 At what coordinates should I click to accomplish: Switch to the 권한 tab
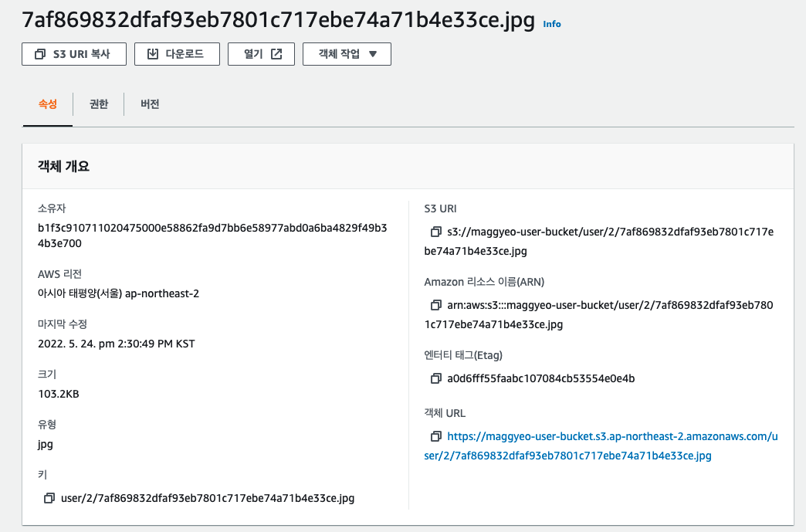99,104
